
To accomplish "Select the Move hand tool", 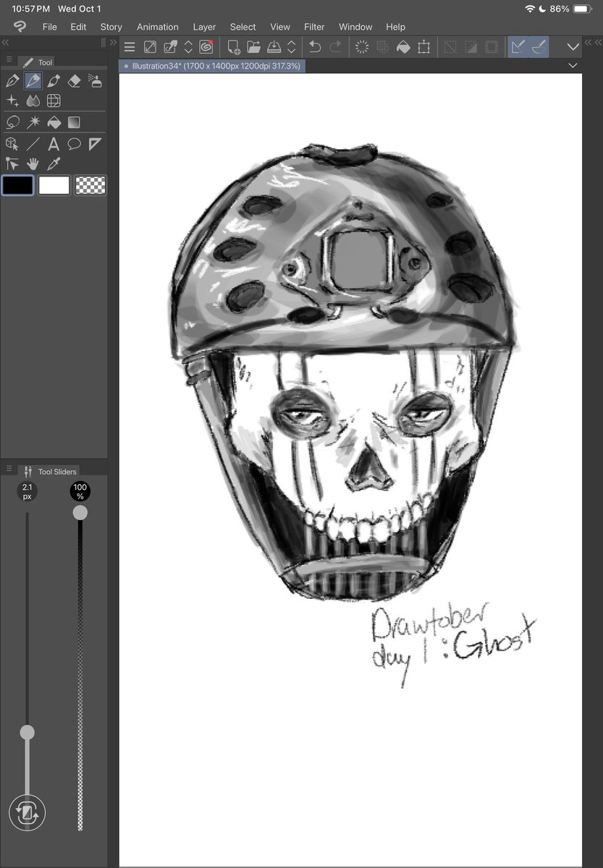I will point(33,164).
